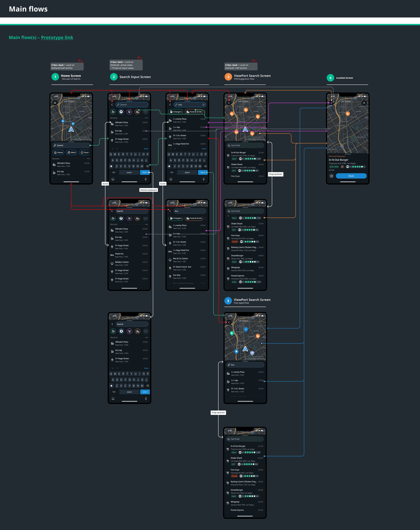The image size is (420, 530).
Task: Clear the typed 'Eco' text with circled X
Action: coord(203,105)
